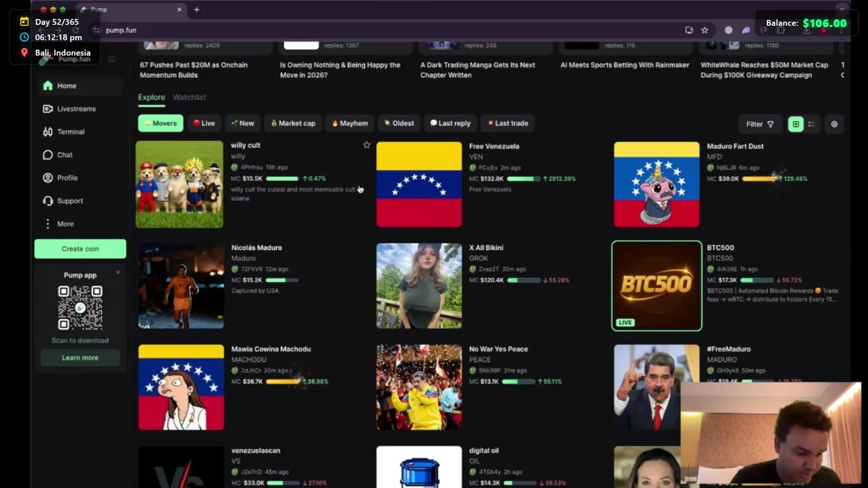Click the 'Captured by USA' description text

[255, 291]
